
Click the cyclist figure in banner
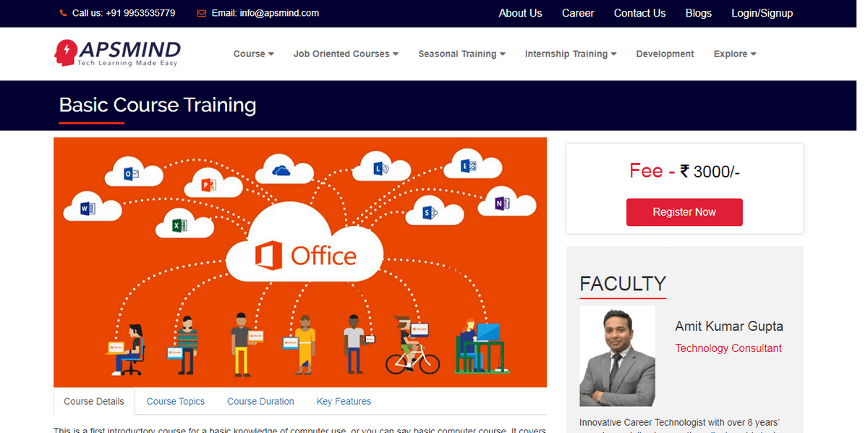[412, 345]
